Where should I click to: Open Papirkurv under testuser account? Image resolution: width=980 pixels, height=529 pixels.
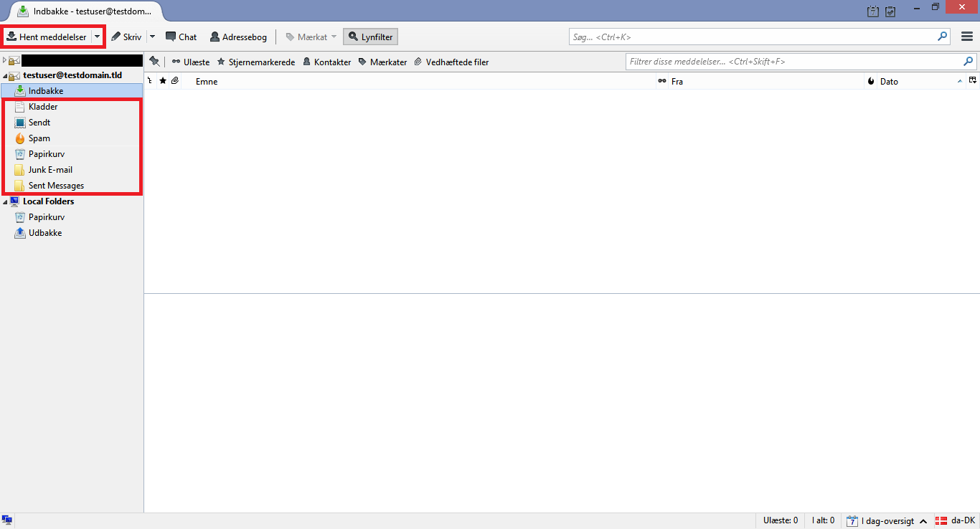pos(72,154)
